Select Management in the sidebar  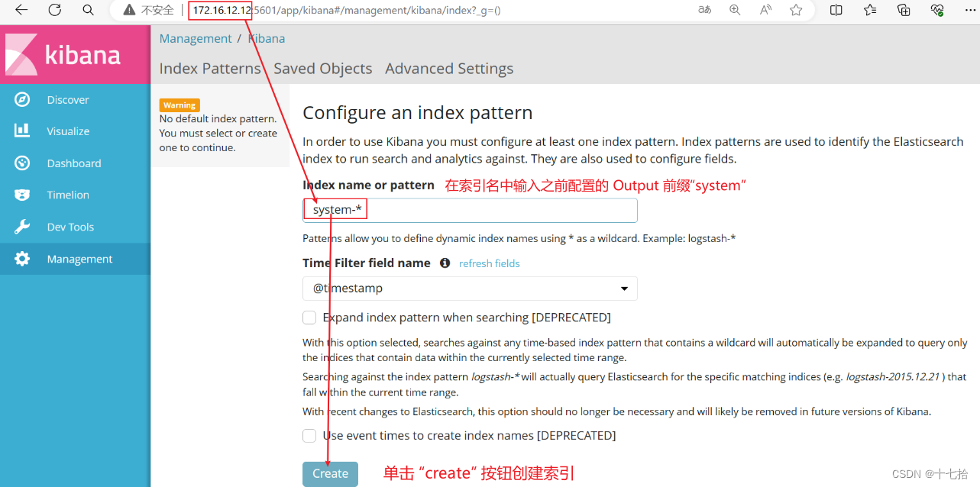pyautogui.click(x=79, y=260)
